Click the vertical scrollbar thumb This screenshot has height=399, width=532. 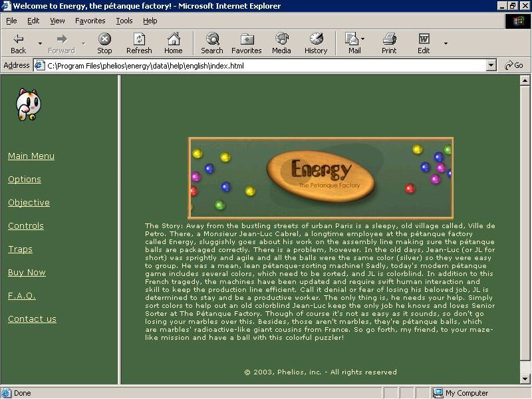click(525, 223)
